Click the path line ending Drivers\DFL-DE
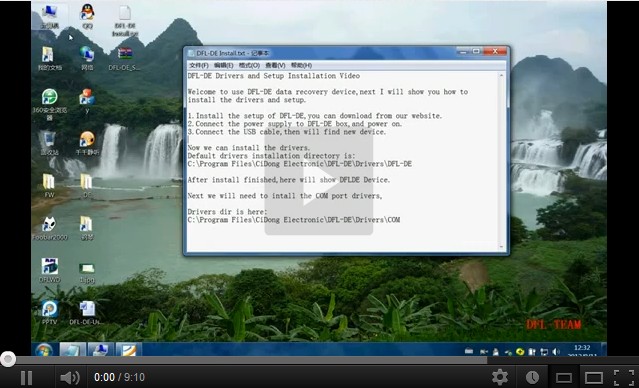The height and width of the screenshot is (388, 639). tap(300, 163)
